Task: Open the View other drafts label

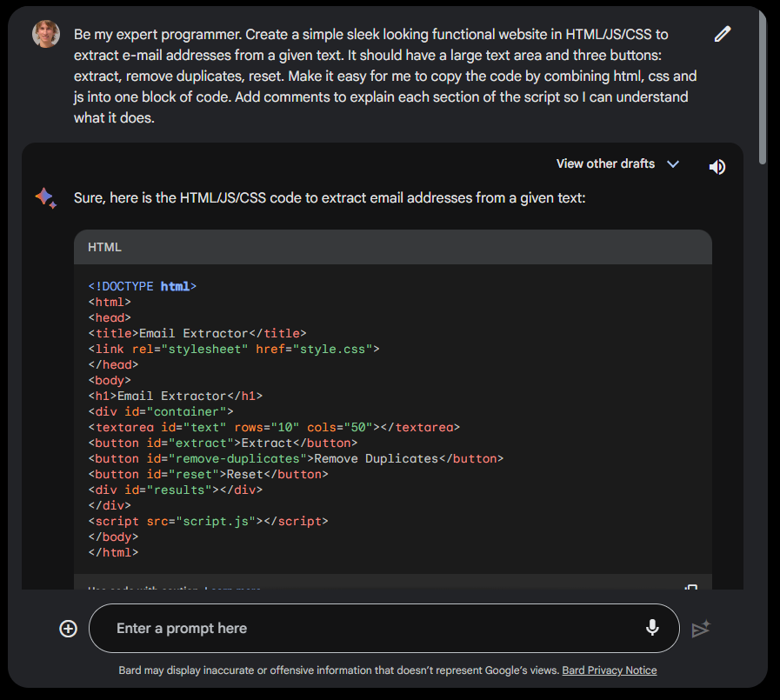Action: 605,163
